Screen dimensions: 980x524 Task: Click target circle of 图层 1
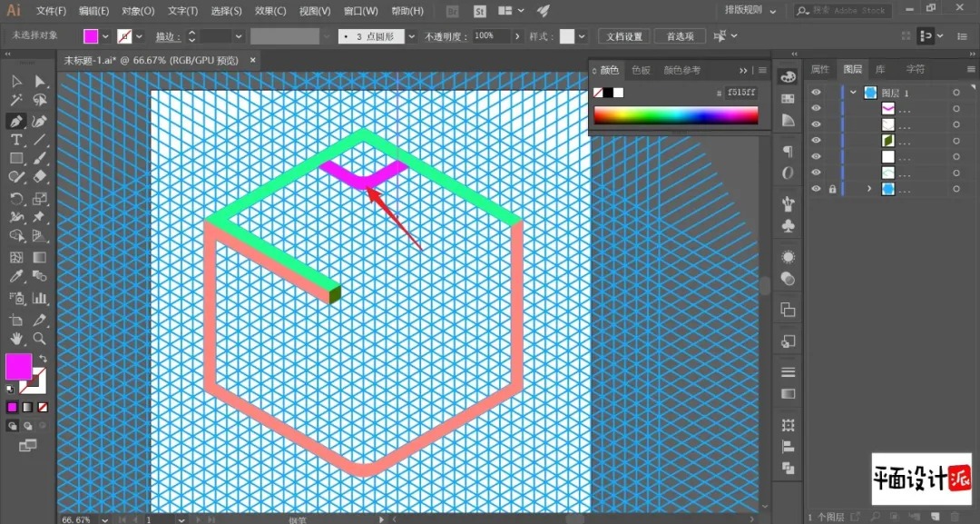pyautogui.click(x=956, y=93)
